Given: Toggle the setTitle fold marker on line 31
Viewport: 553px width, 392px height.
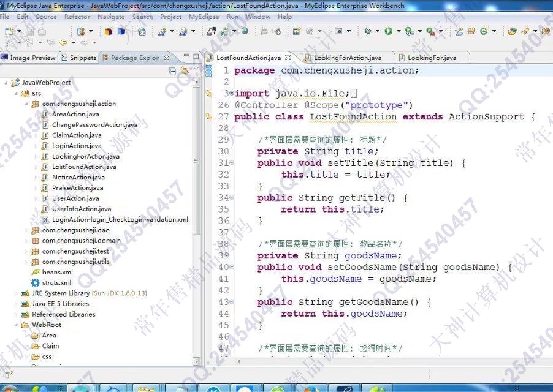Looking at the screenshot, I should (232, 163).
